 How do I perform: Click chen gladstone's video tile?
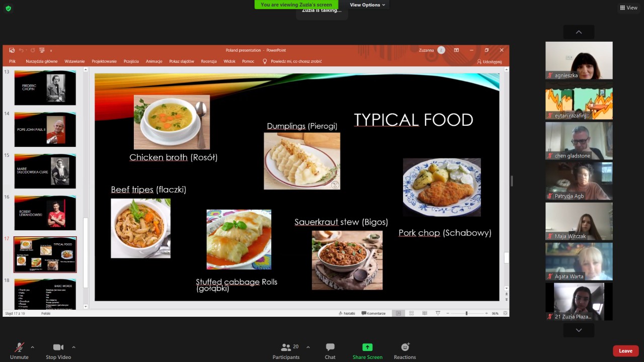coord(579,141)
